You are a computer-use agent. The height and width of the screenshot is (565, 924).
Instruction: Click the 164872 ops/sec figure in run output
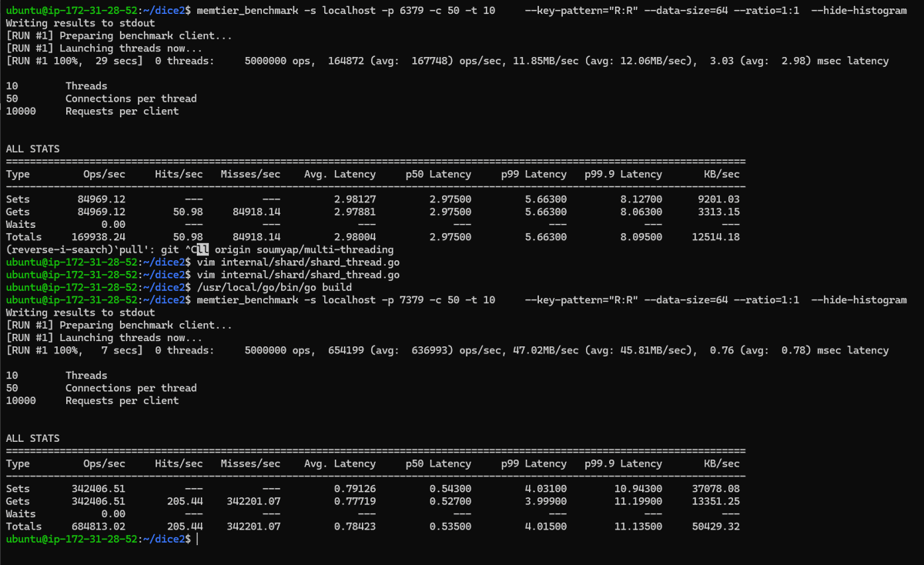[346, 61]
